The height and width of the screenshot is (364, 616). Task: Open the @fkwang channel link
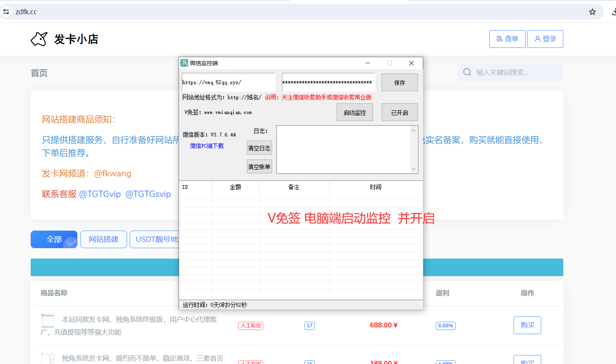[x=113, y=173]
